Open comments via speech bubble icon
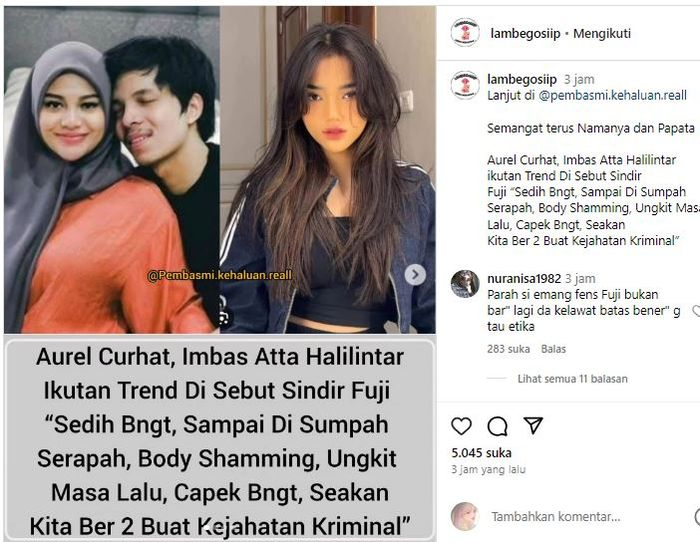700x542 pixels. (497, 426)
